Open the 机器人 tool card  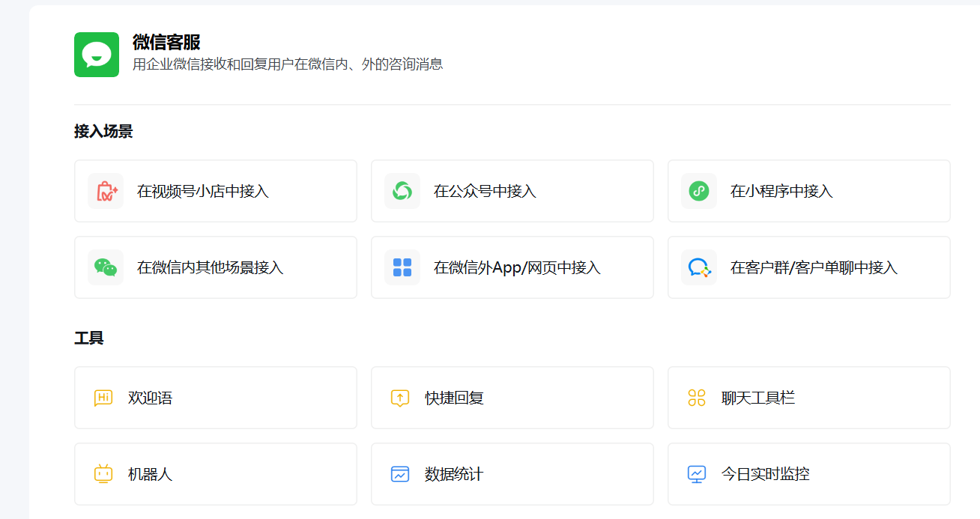(x=216, y=474)
